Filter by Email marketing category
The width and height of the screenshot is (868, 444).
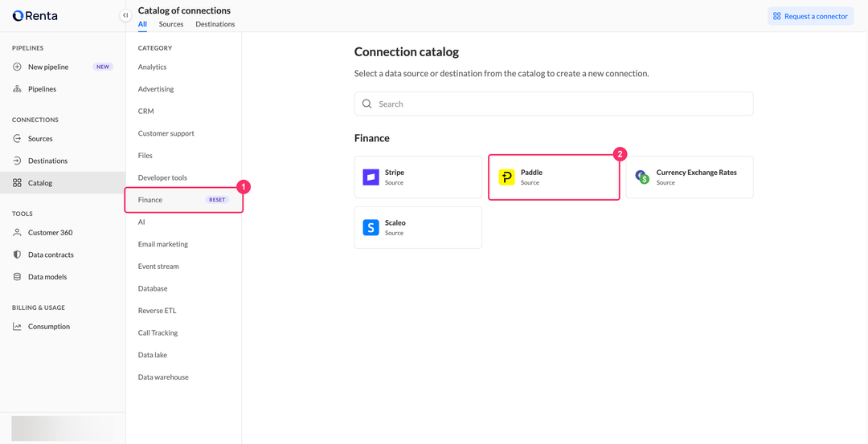pos(162,244)
